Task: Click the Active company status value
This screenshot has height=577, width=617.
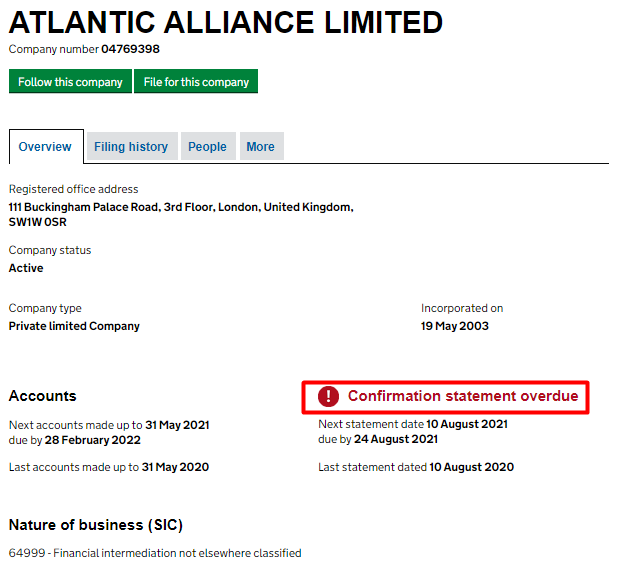Action: (x=26, y=268)
